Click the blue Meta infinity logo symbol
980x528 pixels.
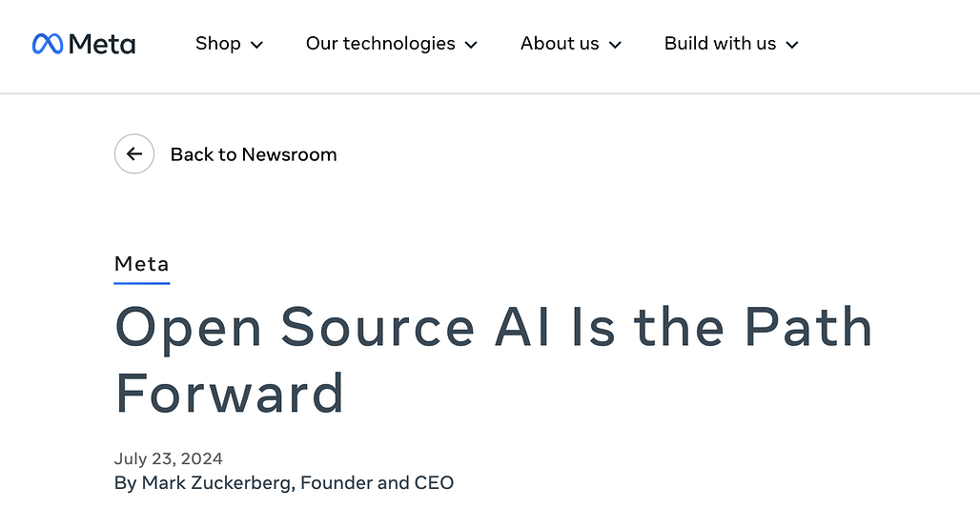pyautogui.click(x=48, y=44)
